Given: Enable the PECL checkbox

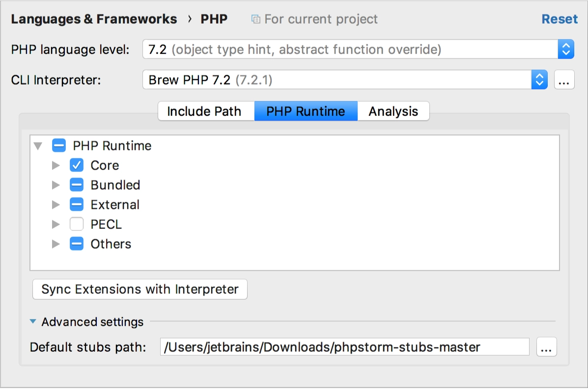Looking at the screenshot, I should click(77, 224).
